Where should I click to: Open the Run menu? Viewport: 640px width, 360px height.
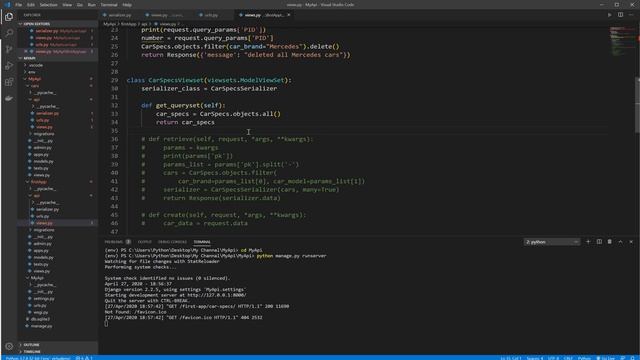pyautogui.click(x=91, y=4)
